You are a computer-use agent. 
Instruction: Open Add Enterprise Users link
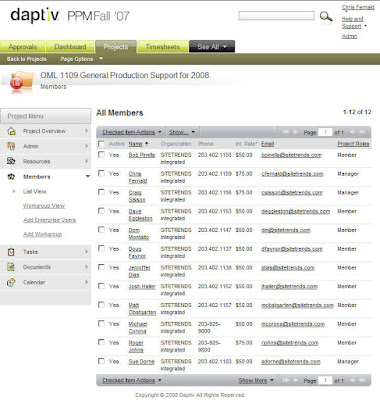[x=49, y=220]
